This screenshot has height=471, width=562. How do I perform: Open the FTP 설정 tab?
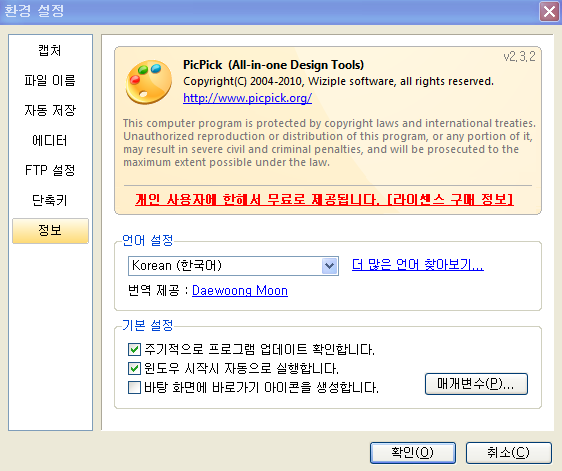pos(50,170)
